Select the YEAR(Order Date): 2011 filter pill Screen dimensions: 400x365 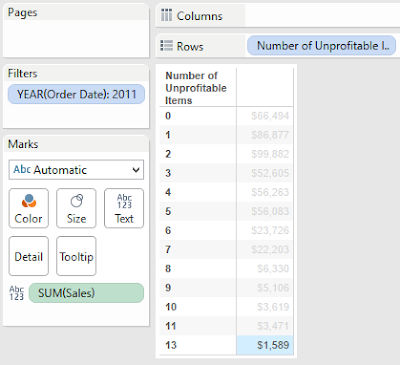[76, 94]
